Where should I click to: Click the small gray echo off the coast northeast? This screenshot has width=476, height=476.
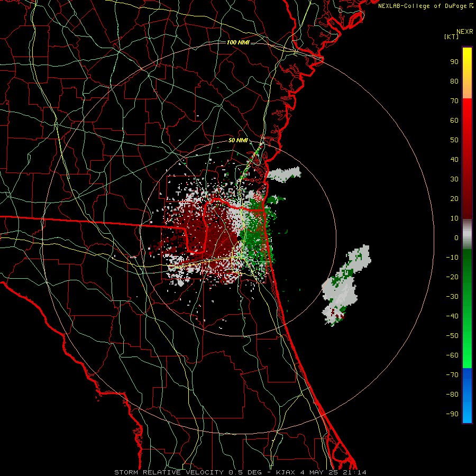coord(284,174)
